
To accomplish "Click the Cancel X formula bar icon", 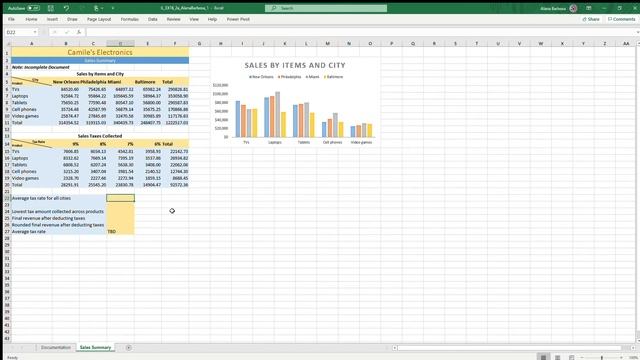I will [x=55, y=32].
